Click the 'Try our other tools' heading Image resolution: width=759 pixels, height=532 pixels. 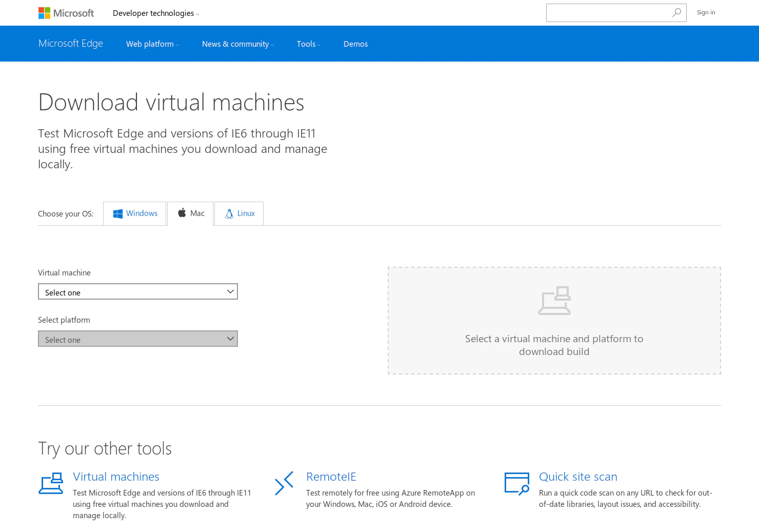pos(105,448)
